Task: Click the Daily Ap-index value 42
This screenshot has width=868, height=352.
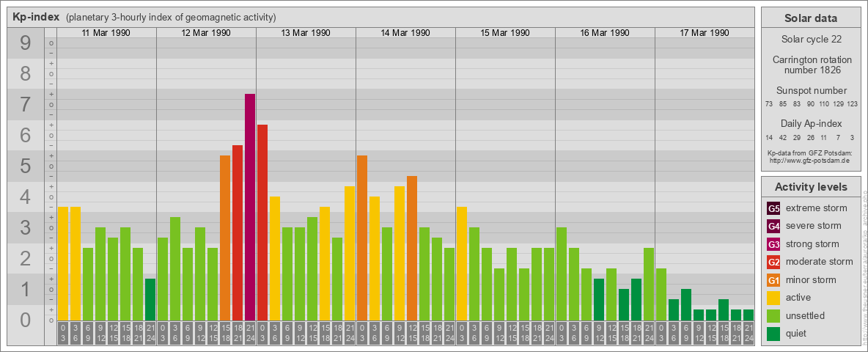Action: point(783,137)
